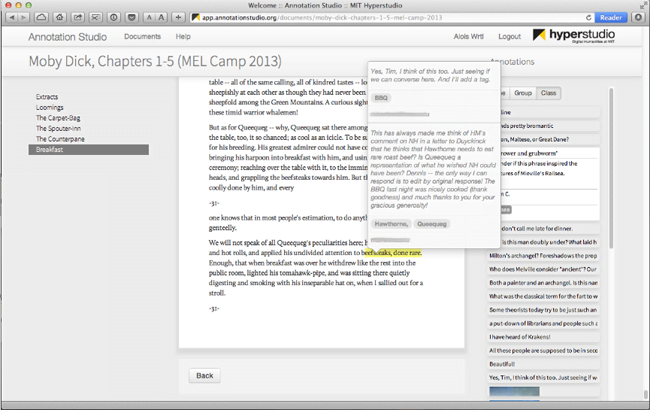This screenshot has width=650, height=410.
Task: Open the 'Yes, Tim, I think of this too' sidebar annotation
Action: coord(543,378)
